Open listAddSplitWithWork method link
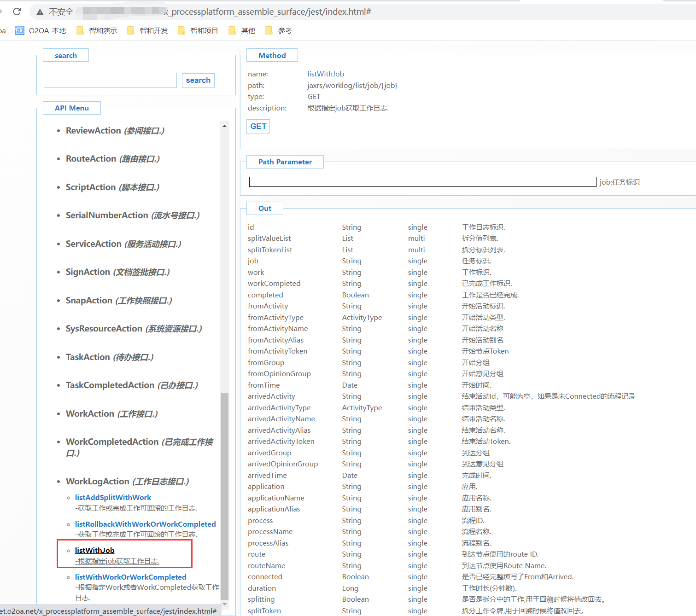Image resolution: width=696 pixels, height=616 pixels. click(113, 498)
